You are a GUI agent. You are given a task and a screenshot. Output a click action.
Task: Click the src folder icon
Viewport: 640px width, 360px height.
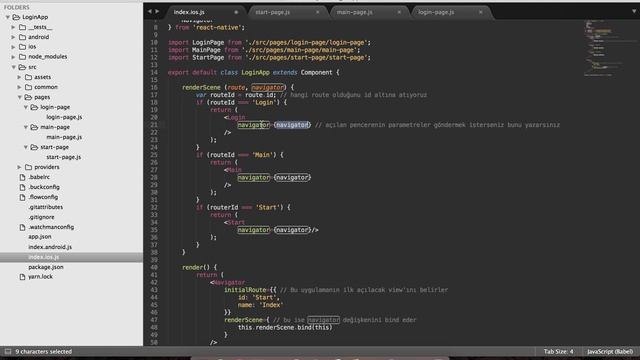coord(22,67)
